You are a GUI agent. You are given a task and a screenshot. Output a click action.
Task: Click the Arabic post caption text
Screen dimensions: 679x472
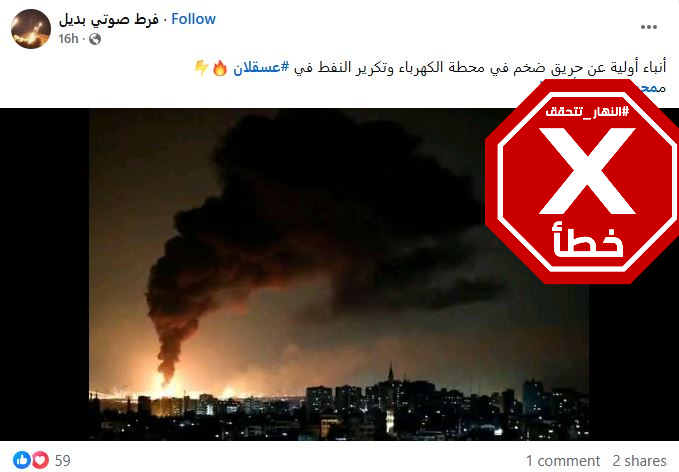pyautogui.click(x=481, y=68)
